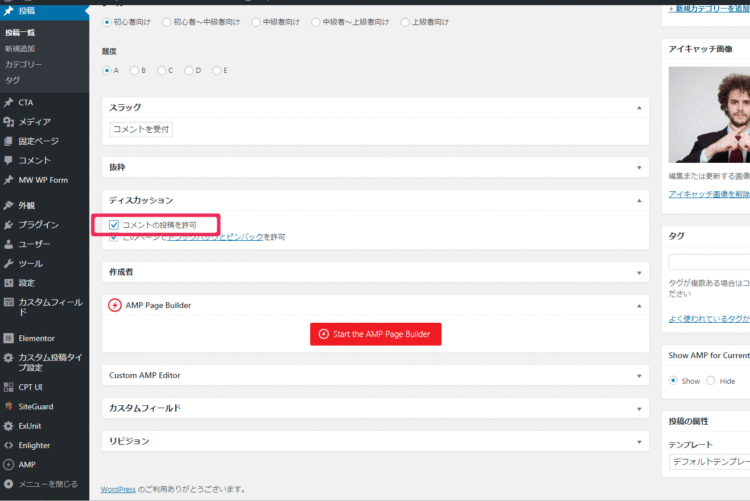The image size is (750, 501).
Task: Open the 固定ページ menu item
Action: [x=38, y=141]
